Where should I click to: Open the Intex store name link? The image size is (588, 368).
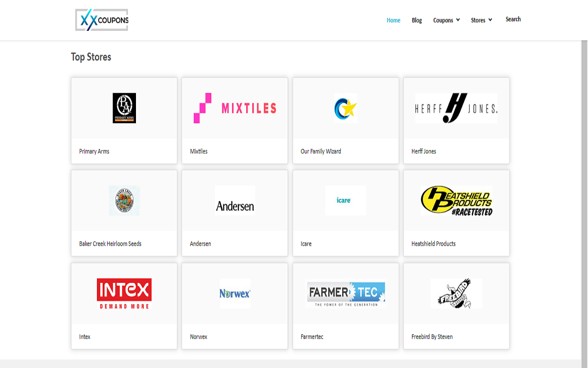tap(85, 337)
